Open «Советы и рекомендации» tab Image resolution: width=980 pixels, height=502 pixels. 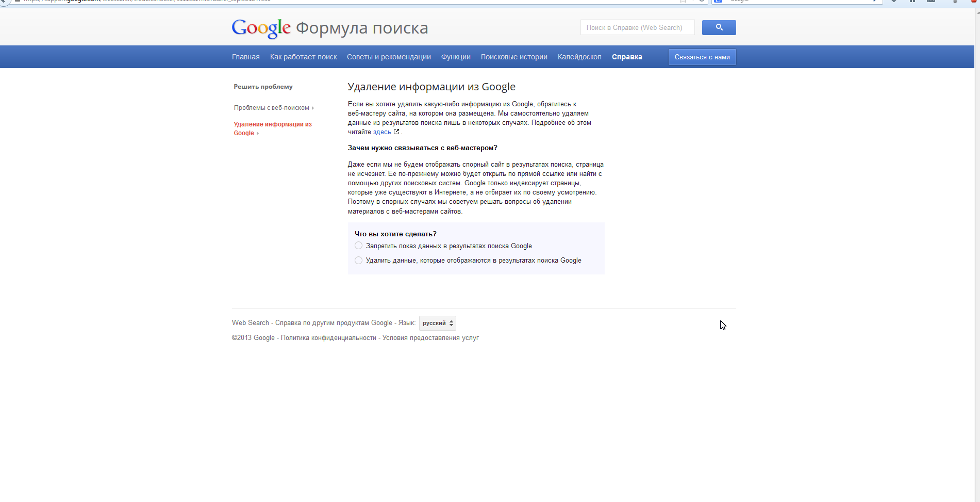click(389, 57)
